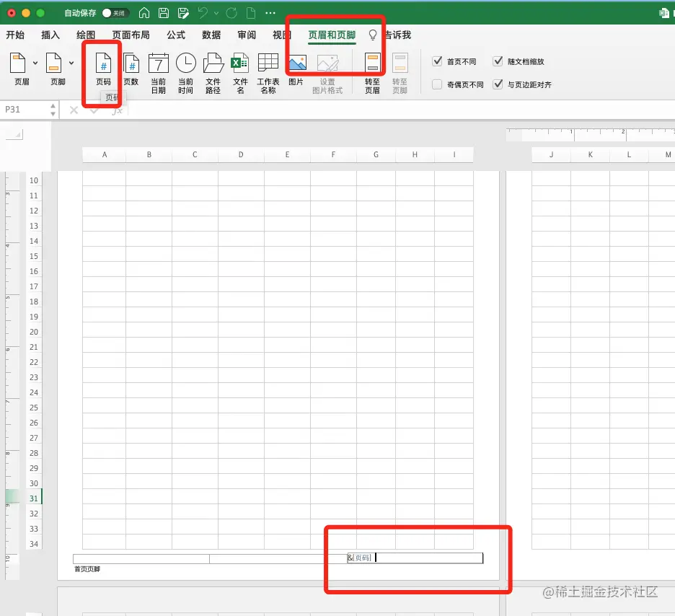The width and height of the screenshot is (675, 616).
Task: Insert Sheet Name (工作表名称) field
Action: pos(268,73)
